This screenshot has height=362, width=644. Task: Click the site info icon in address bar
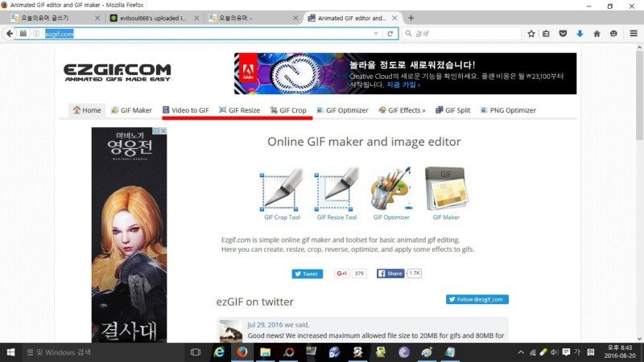point(36,34)
